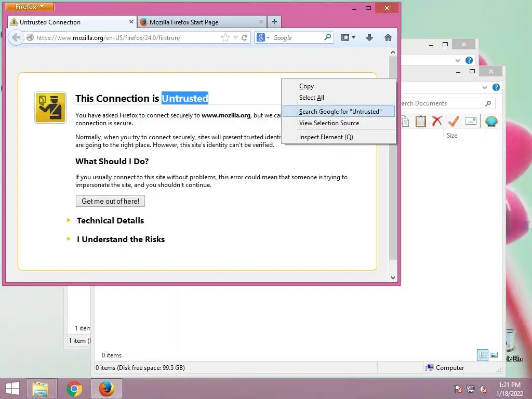Close the Untrusted Connection tab
The height and width of the screenshot is (399, 532).
[x=131, y=22]
